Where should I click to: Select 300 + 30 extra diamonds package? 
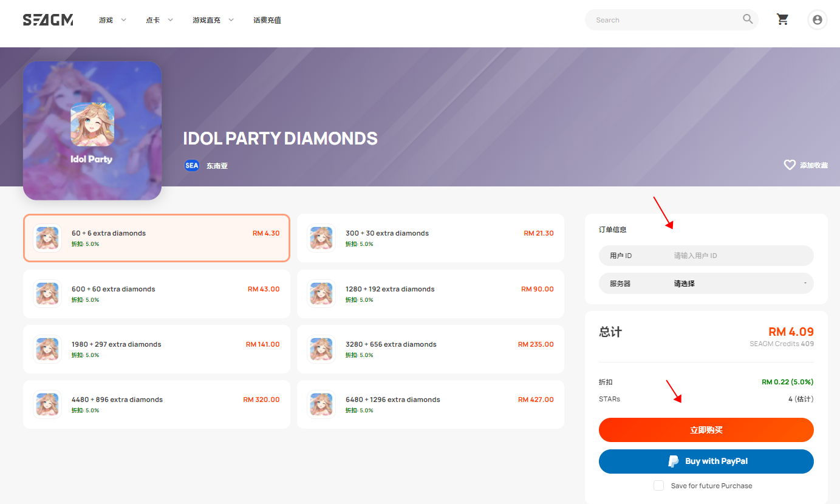coord(431,238)
